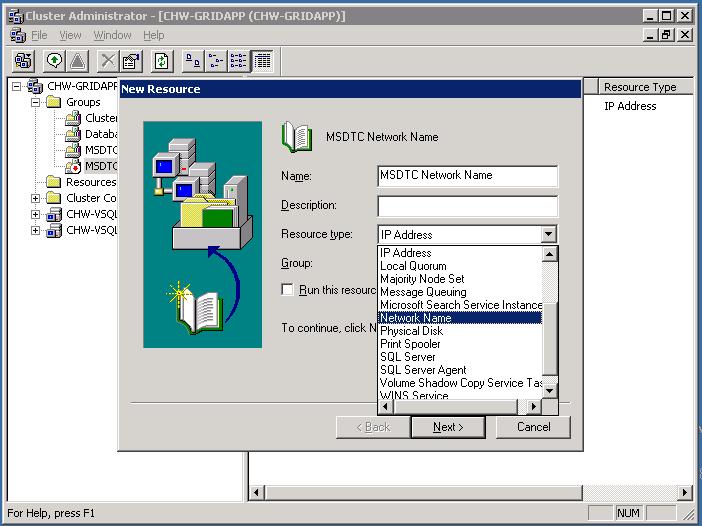Click the Properties toolbar icon
702x526 pixels.
tap(131, 61)
